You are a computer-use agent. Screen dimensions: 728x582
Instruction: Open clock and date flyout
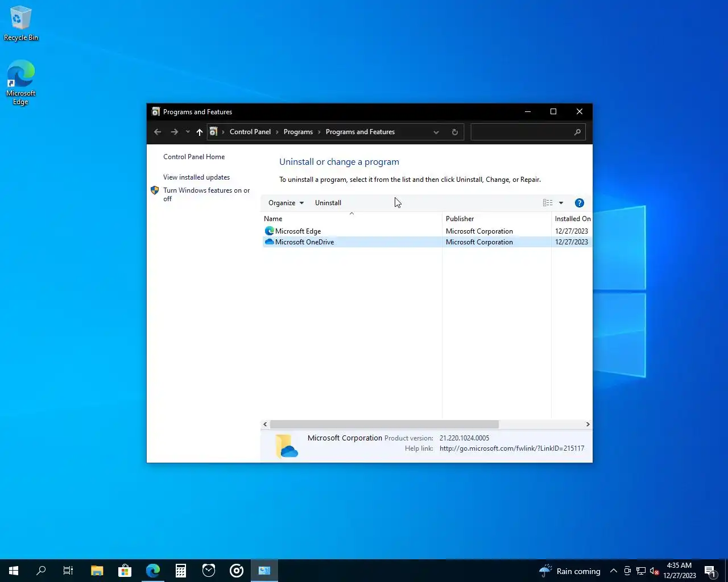(679, 571)
